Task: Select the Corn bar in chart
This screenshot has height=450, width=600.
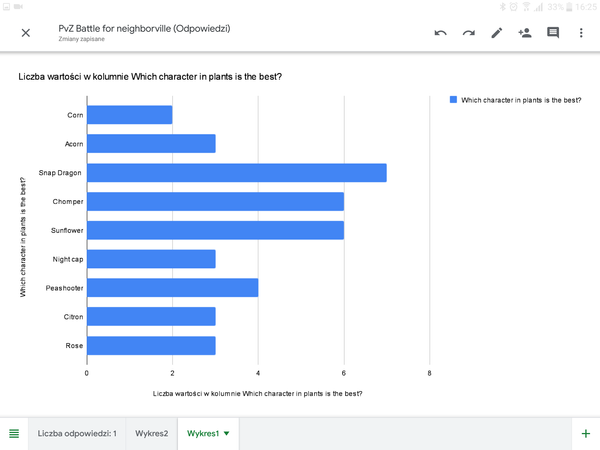Action: (x=129, y=115)
